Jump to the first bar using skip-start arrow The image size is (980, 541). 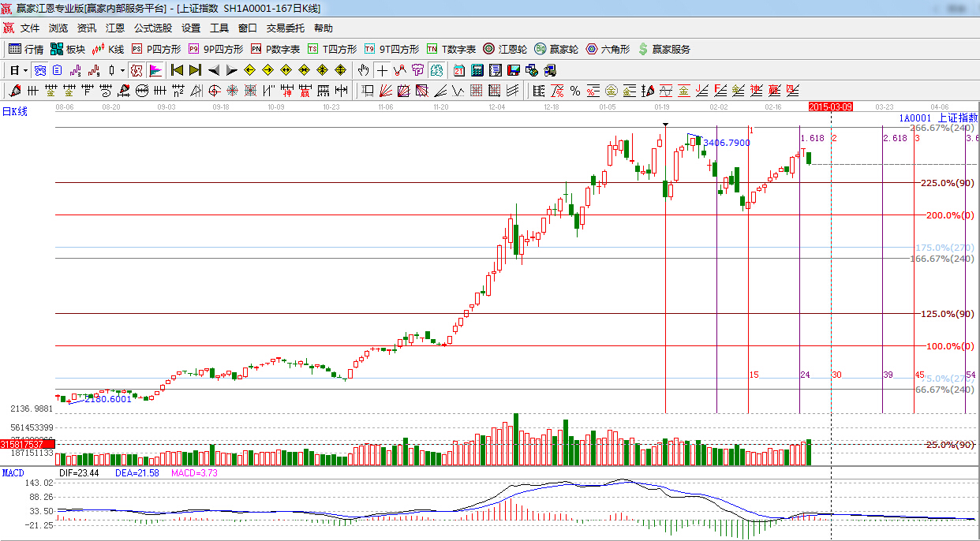point(178,70)
